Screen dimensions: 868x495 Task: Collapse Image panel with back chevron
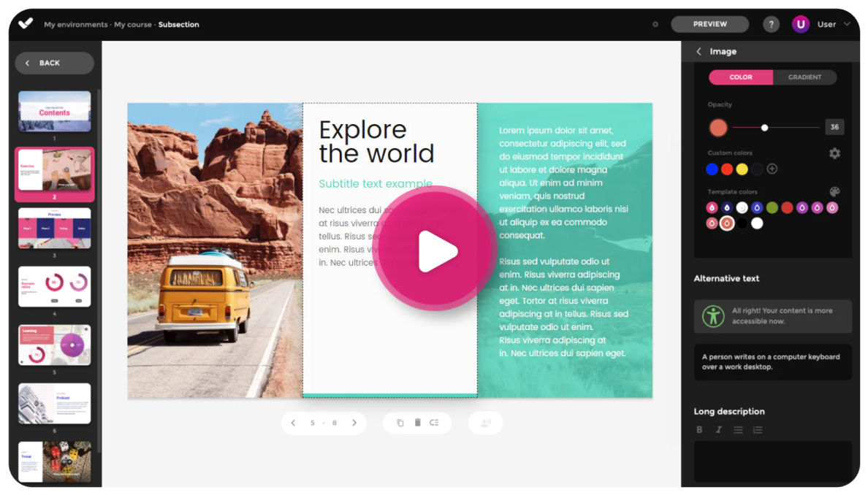(x=698, y=52)
